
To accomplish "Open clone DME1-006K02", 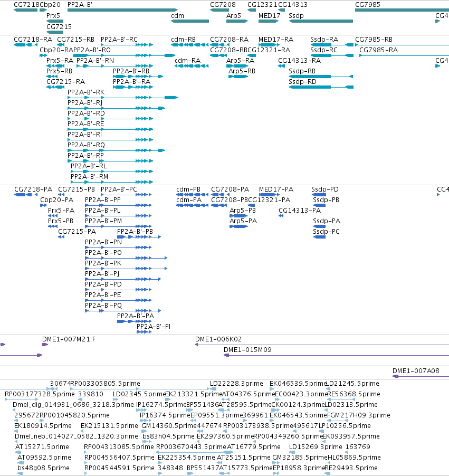I will click(x=218, y=339).
